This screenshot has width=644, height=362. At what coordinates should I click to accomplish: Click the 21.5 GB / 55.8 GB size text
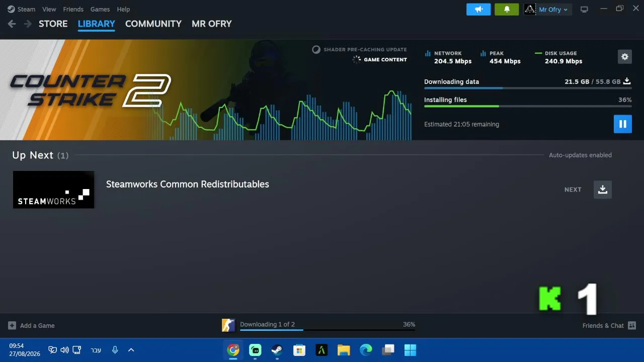(593, 81)
